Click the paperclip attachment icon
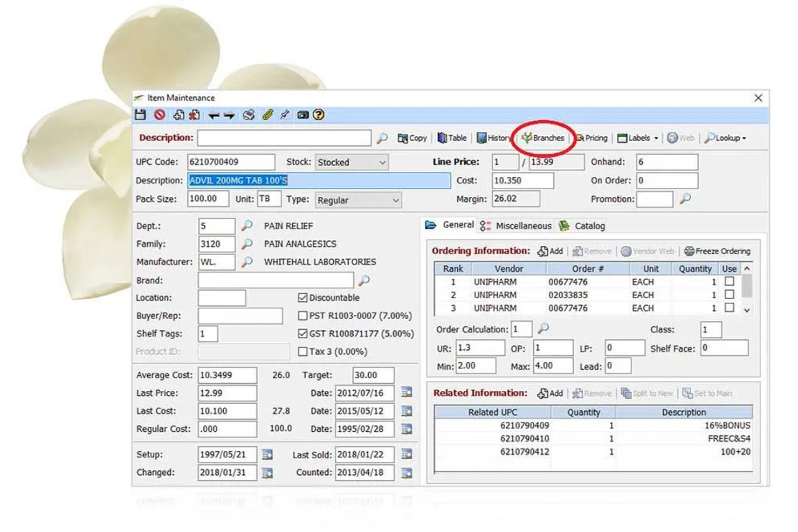Screen dimensions: 798x532 click(x=268, y=115)
